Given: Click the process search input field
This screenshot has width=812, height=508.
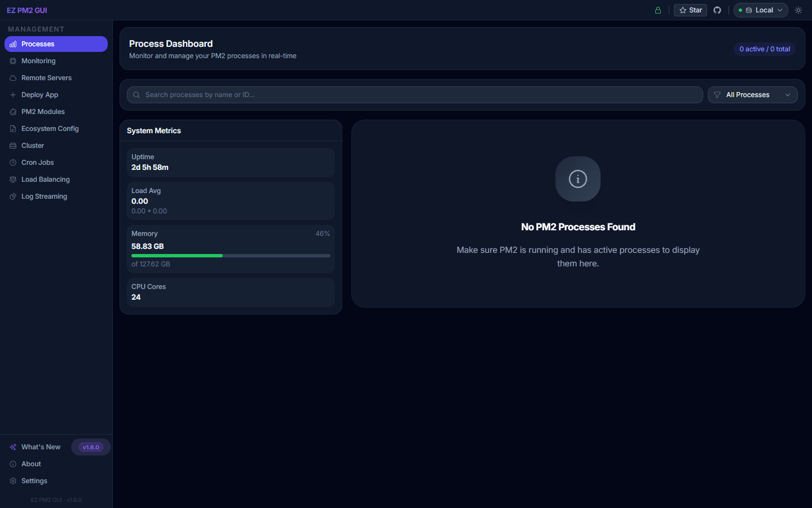Looking at the screenshot, I should [414, 94].
